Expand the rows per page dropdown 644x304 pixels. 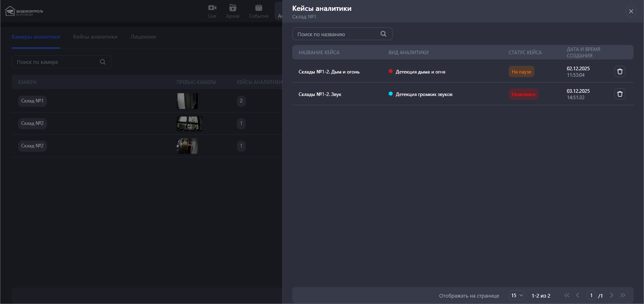517,296
